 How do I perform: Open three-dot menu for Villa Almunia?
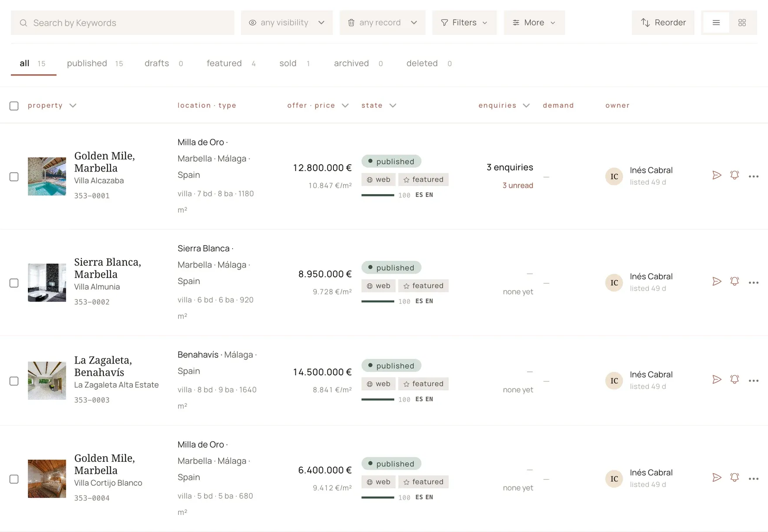754,283
